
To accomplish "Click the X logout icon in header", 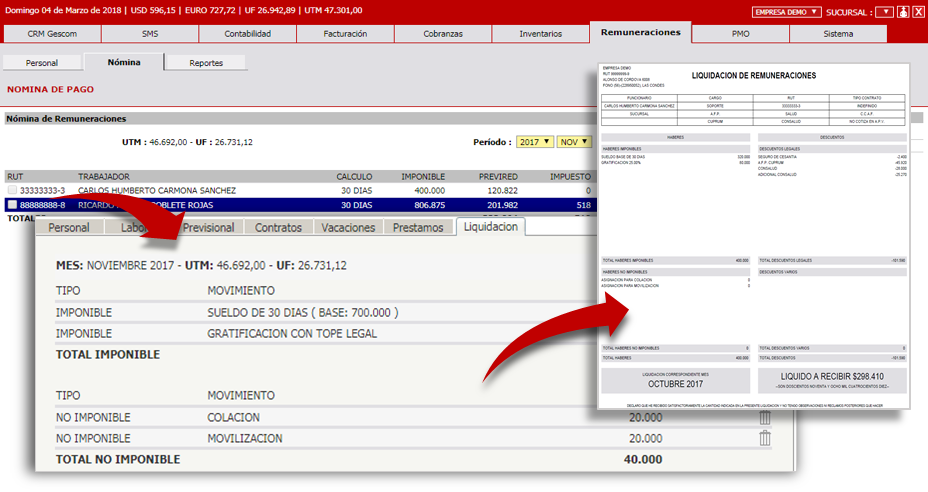I will coord(917,12).
